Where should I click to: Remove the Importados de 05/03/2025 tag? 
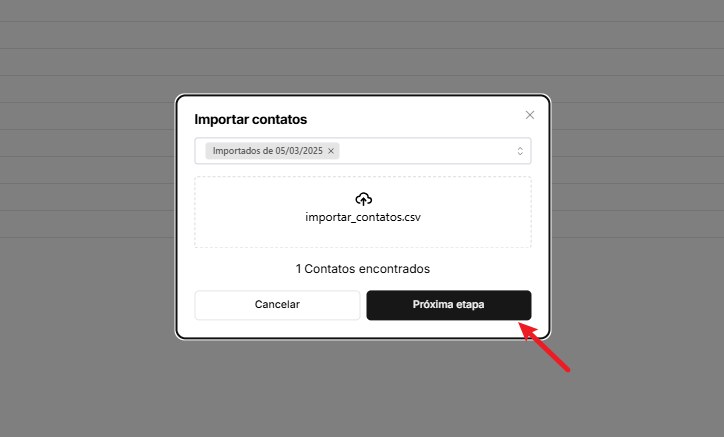click(x=331, y=151)
